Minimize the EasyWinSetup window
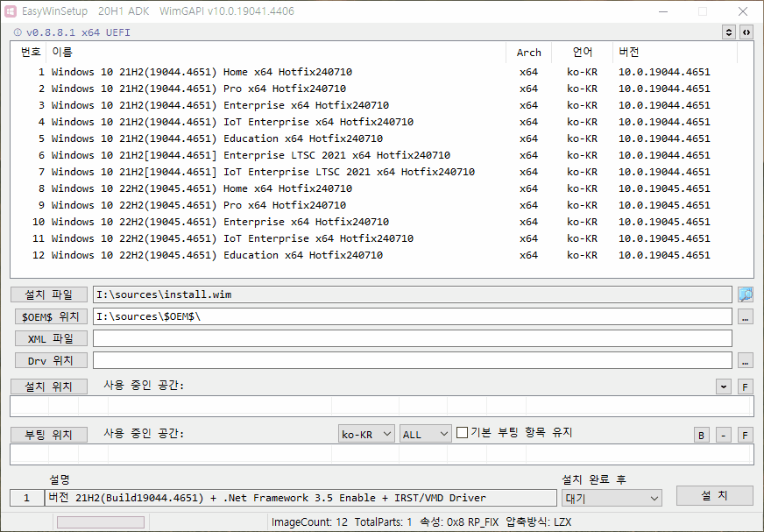 tap(663, 11)
